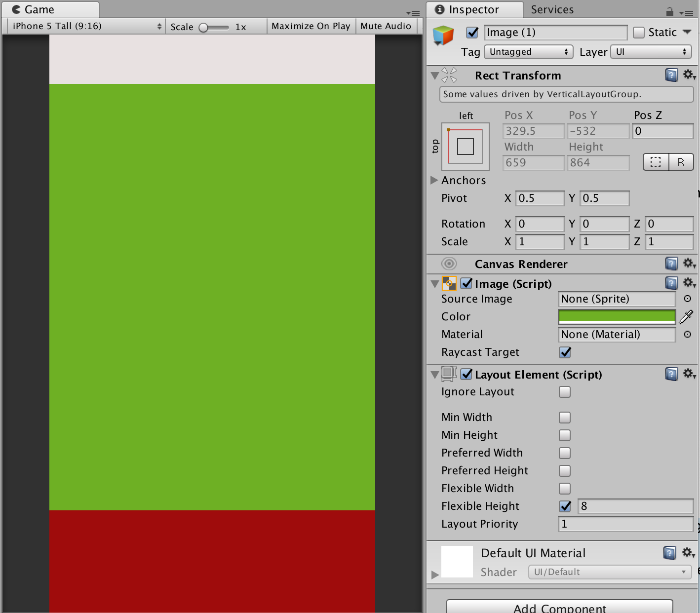Click the Canvas Renderer component icon
The image size is (700, 613).
click(x=449, y=264)
